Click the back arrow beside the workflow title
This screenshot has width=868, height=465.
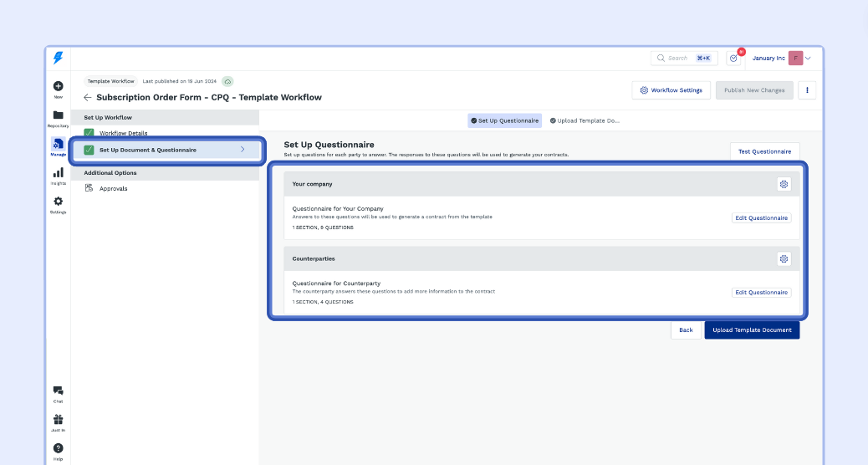[x=88, y=97]
